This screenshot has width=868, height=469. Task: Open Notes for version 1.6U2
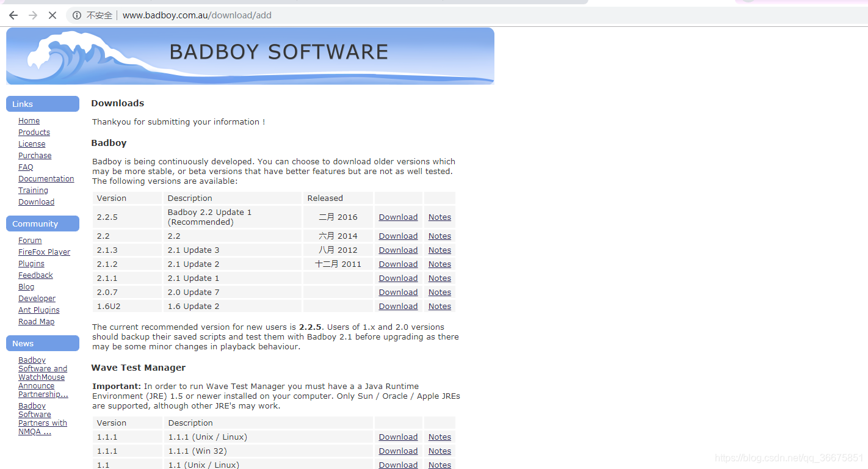(x=439, y=307)
